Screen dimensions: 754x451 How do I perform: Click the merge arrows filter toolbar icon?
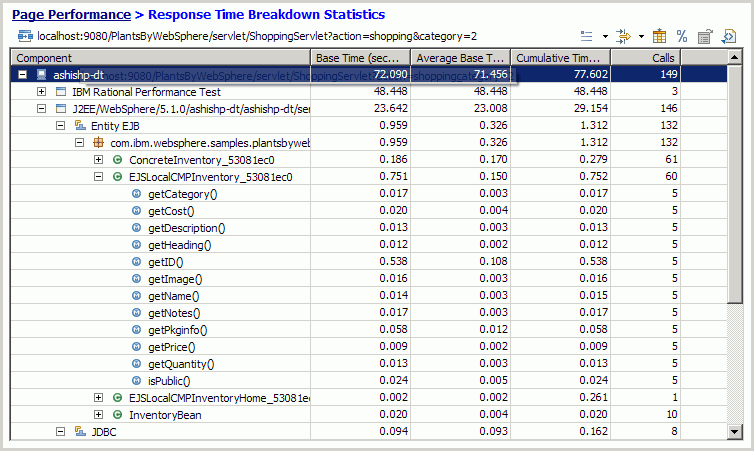click(x=623, y=36)
